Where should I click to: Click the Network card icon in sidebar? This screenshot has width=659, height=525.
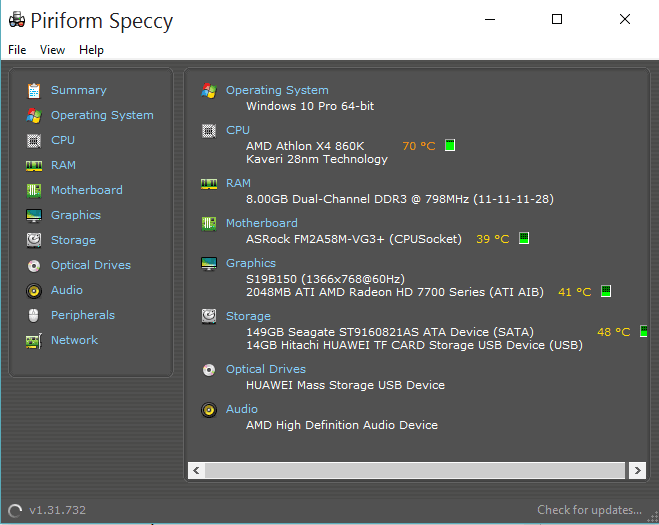(34, 340)
